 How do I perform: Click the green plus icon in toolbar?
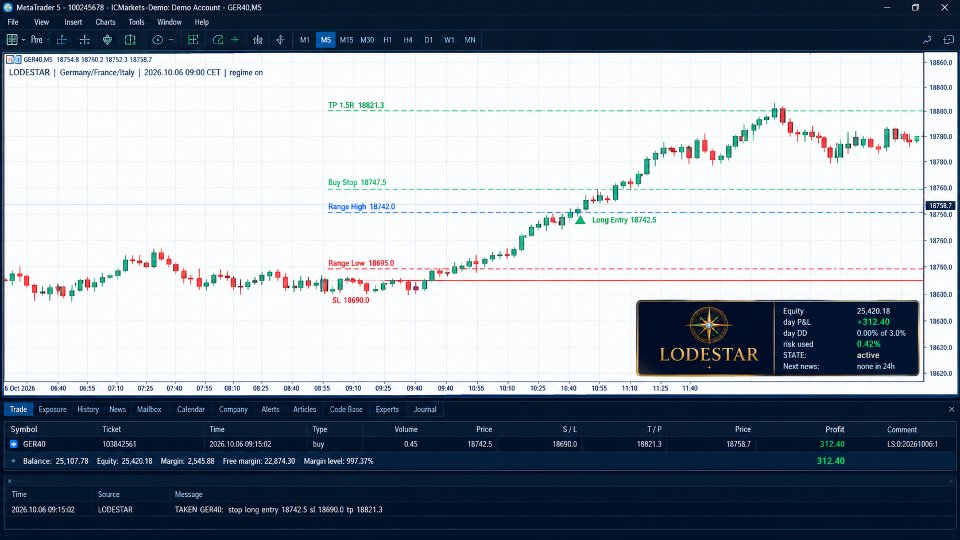(x=235, y=40)
